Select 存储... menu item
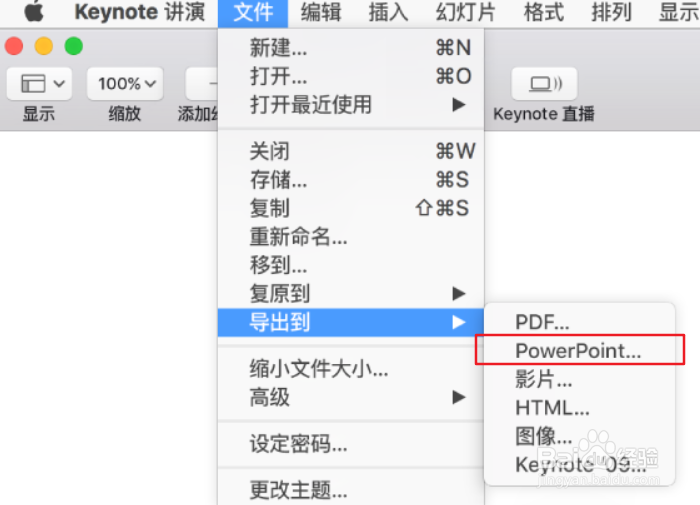The image size is (700, 505). [351, 179]
